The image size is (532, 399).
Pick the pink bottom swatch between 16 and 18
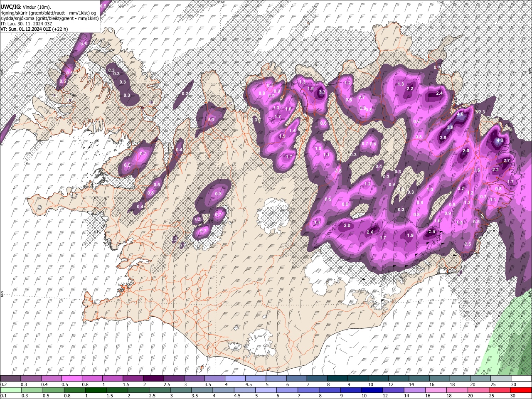(435, 390)
